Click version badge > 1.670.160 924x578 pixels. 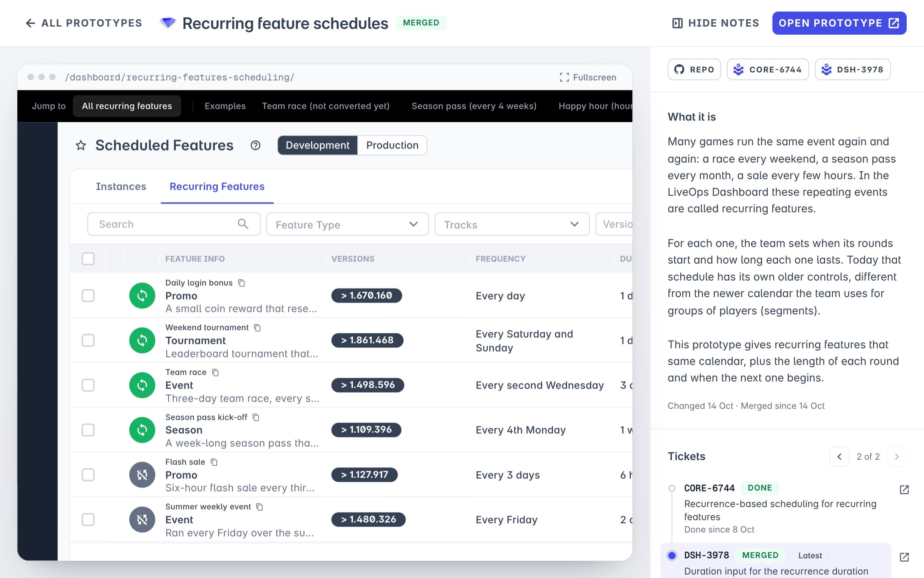pos(367,296)
